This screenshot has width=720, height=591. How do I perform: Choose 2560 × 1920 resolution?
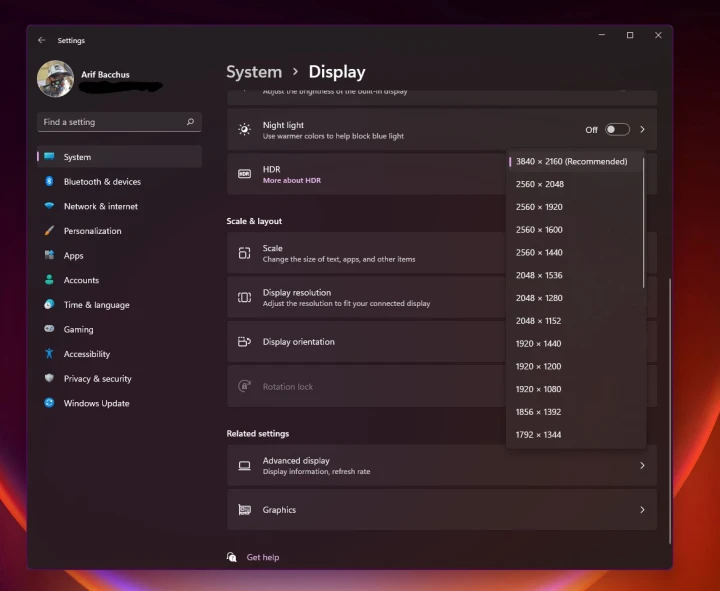pos(575,207)
